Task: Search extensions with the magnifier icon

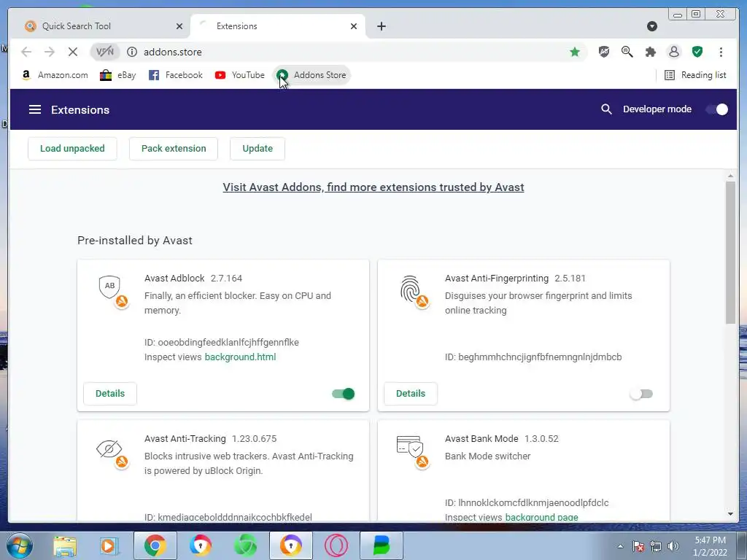Action: click(x=606, y=109)
